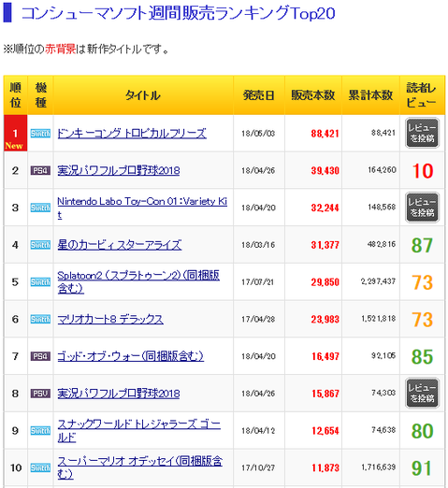Click the 累計本数 column header

[x=370, y=95]
